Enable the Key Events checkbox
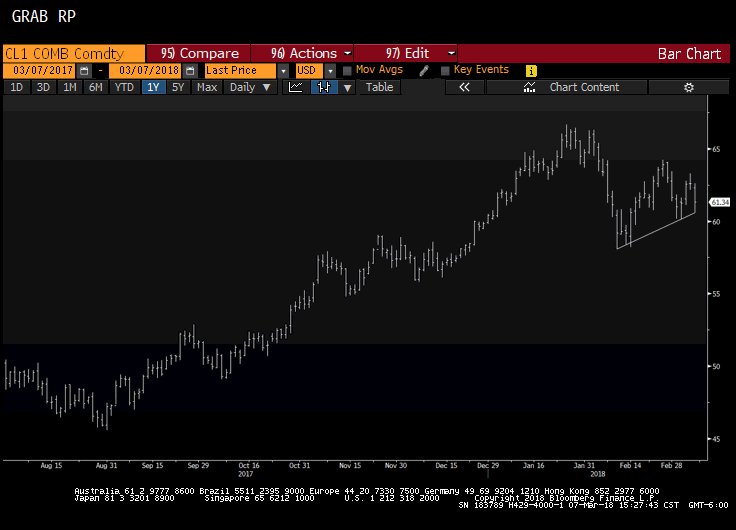Screen dimensions: 736x530 (x=445, y=71)
